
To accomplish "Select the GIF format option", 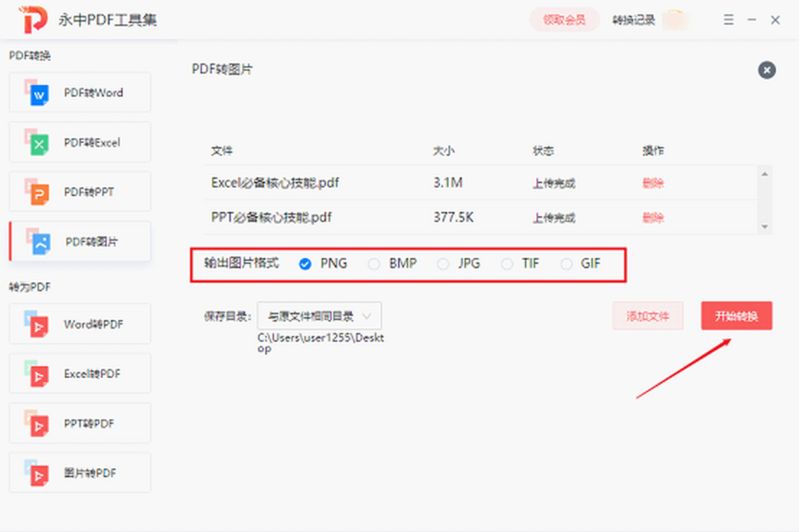I will 567,264.
